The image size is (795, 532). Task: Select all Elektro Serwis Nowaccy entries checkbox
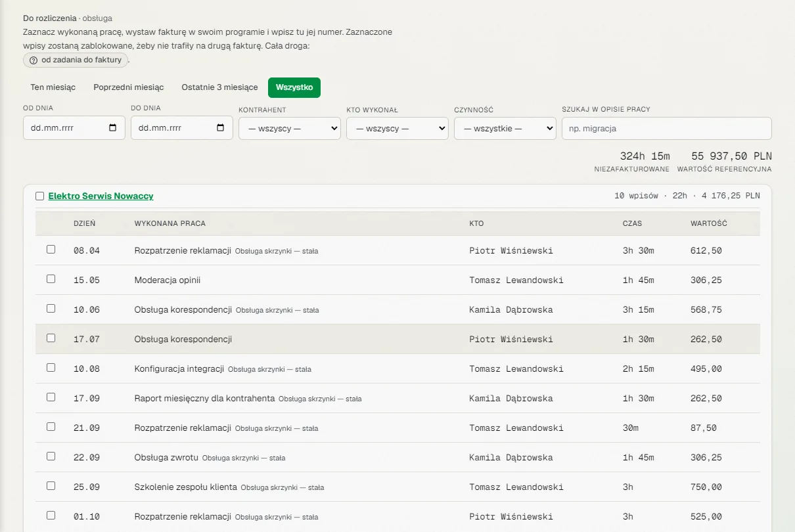(x=40, y=196)
